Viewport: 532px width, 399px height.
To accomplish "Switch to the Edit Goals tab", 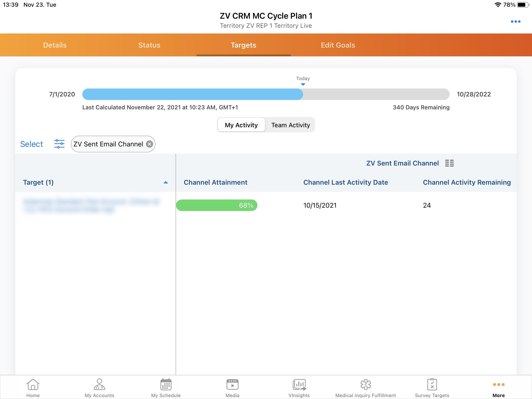I will click(x=338, y=45).
